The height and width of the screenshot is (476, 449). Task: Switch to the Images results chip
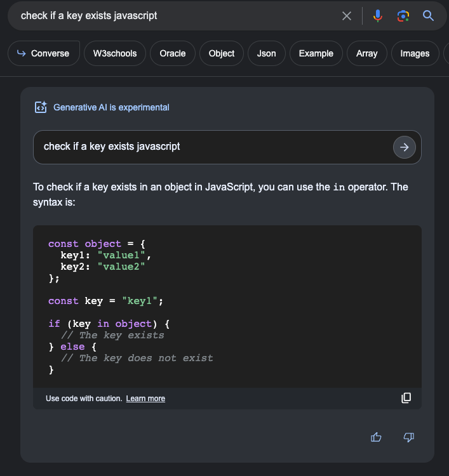tap(415, 53)
